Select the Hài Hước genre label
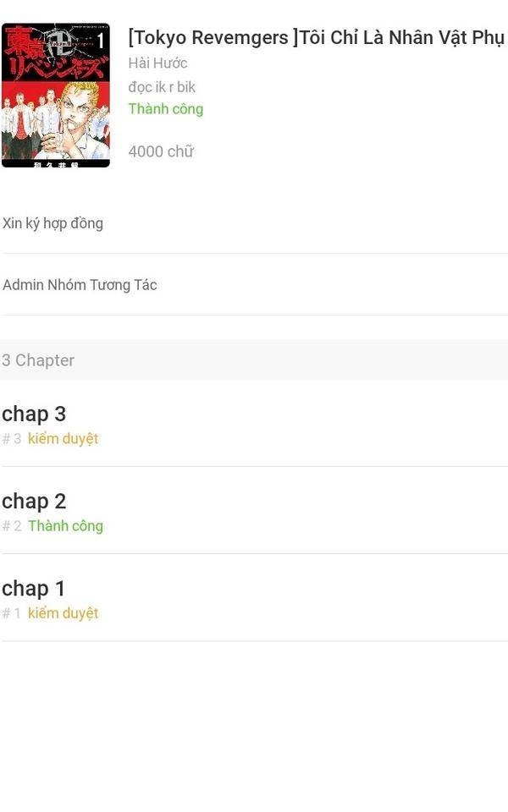508x812 pixels. click(x=157, y=63)
